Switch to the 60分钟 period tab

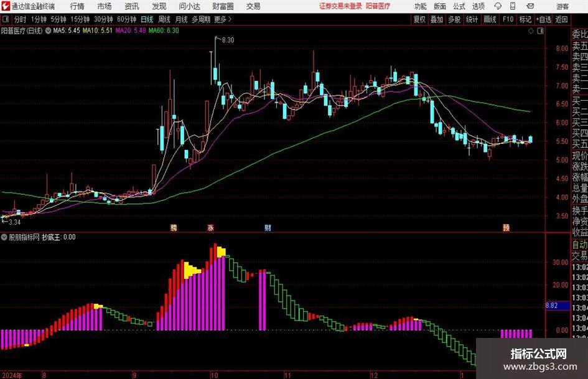[x=127, y=19]
